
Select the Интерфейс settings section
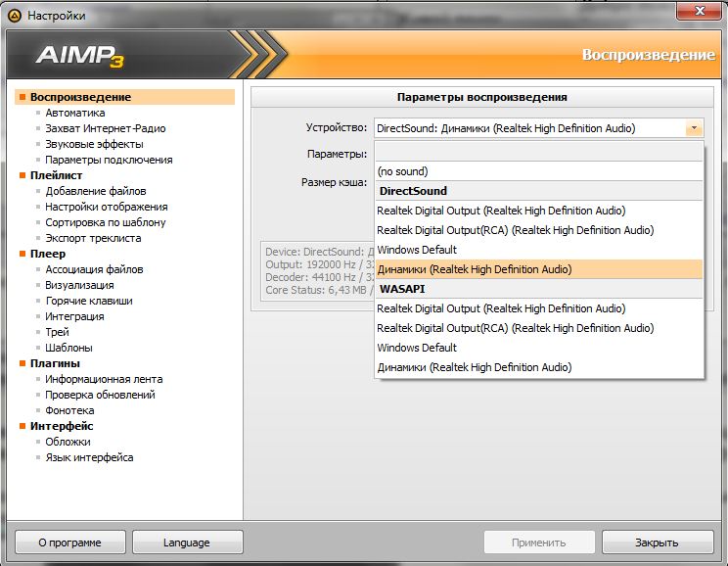coord(62,426)
